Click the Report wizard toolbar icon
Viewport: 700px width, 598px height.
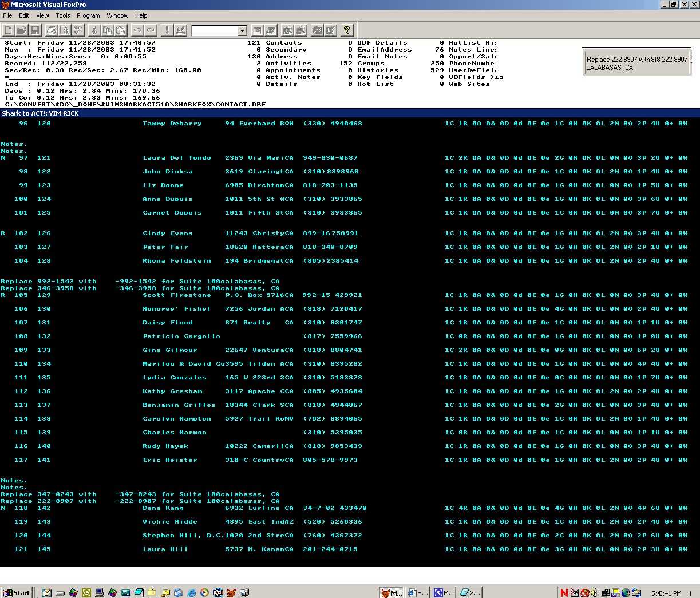300,30
